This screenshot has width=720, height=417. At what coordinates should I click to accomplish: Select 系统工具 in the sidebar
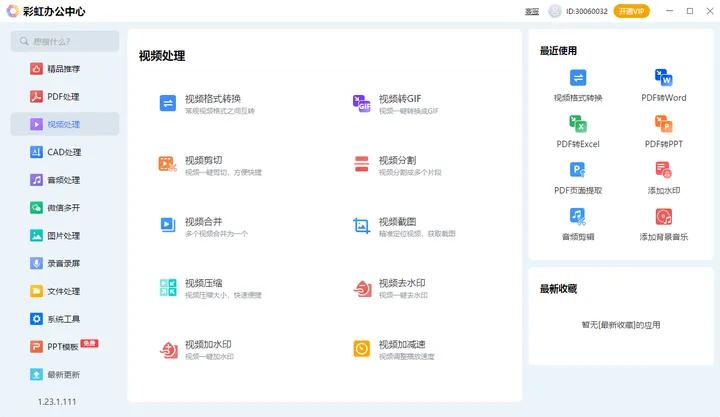(65, 319)
